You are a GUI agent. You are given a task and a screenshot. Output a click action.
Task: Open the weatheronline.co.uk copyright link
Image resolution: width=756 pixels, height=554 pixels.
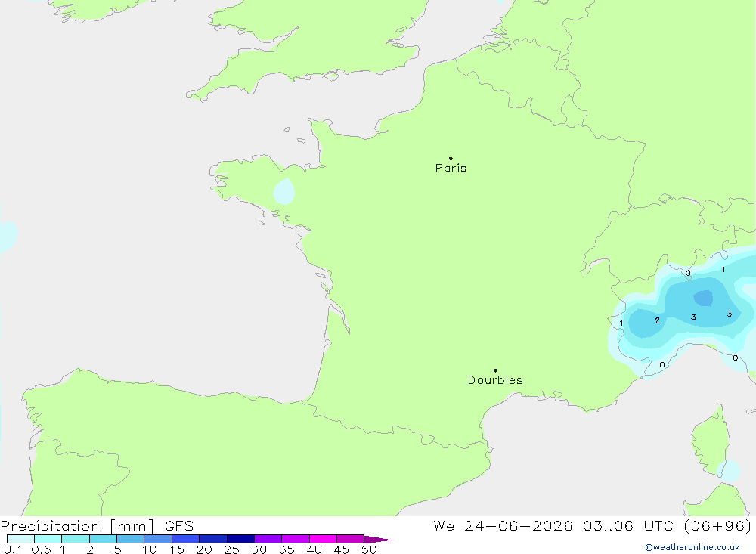pyautogui.click(x=692, y=547)
